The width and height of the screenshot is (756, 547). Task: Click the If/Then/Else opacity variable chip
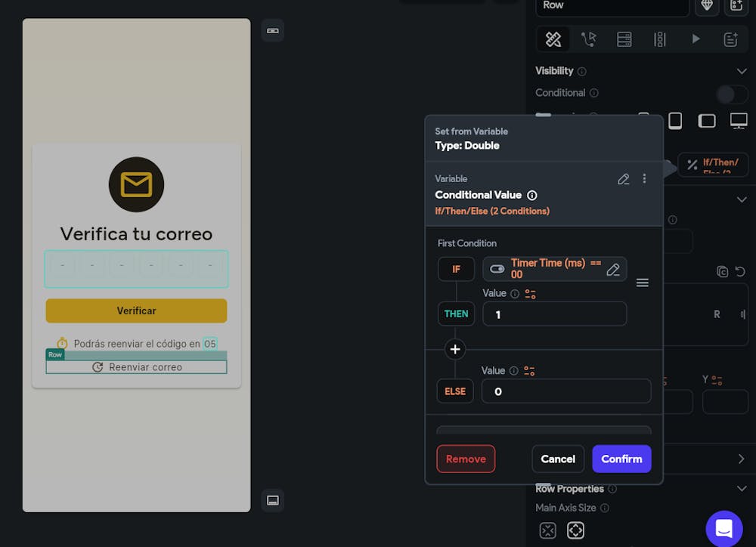pyautogui.click(x=713, y=165)
